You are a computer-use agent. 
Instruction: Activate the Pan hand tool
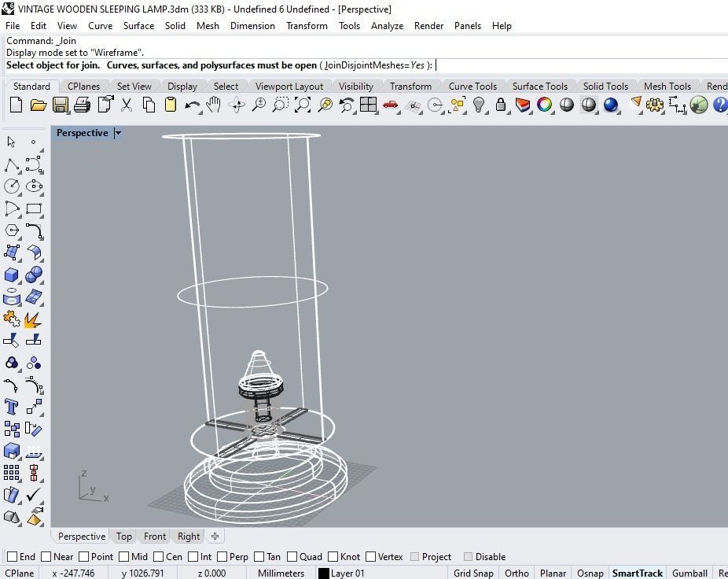[213, 105]
